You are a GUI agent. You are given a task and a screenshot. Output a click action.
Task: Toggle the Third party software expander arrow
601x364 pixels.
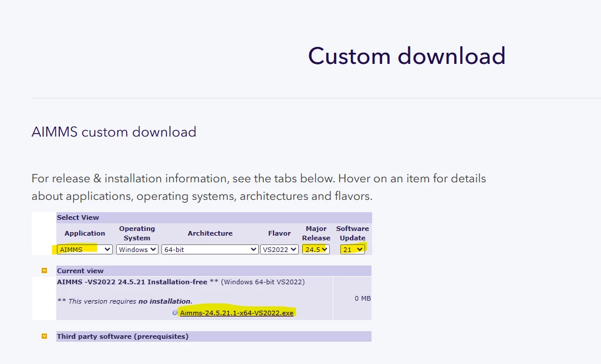coord(45,336)
